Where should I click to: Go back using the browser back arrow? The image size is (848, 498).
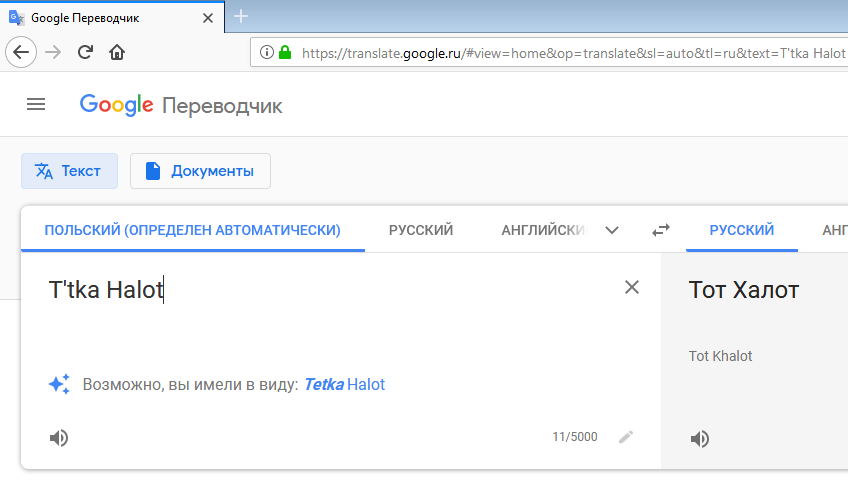coord(21,52)
